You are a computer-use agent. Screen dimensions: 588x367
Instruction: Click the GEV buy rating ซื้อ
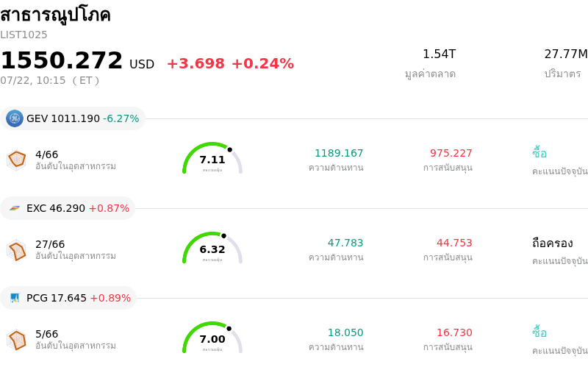click(x=539, y=153)
